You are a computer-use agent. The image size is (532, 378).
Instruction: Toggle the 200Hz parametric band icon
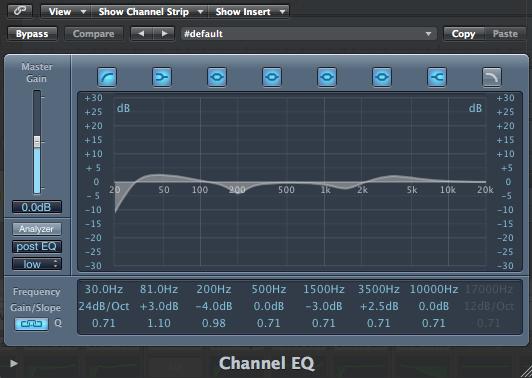click(x=217, y=77)
